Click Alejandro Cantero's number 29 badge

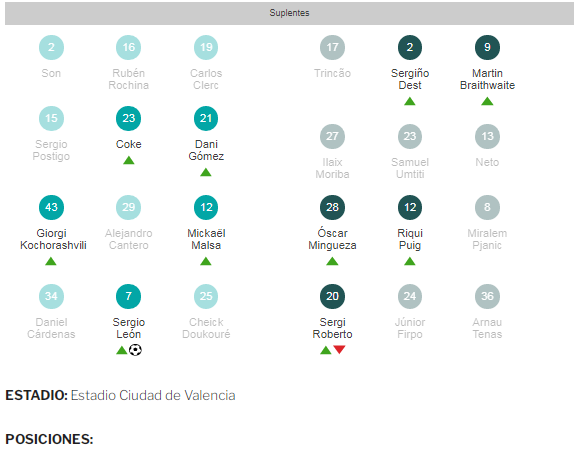click(129, 207)
